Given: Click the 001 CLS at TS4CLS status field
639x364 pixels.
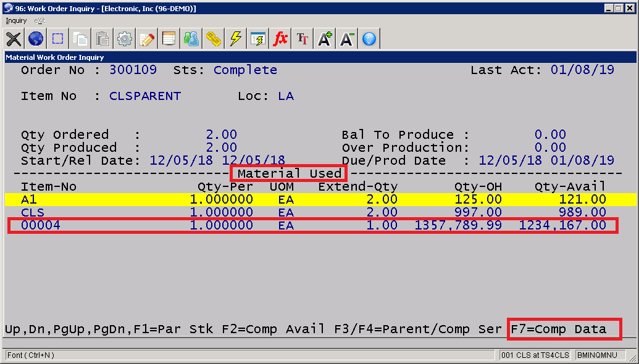Looking at the screenshot, I should pos(535,355).
